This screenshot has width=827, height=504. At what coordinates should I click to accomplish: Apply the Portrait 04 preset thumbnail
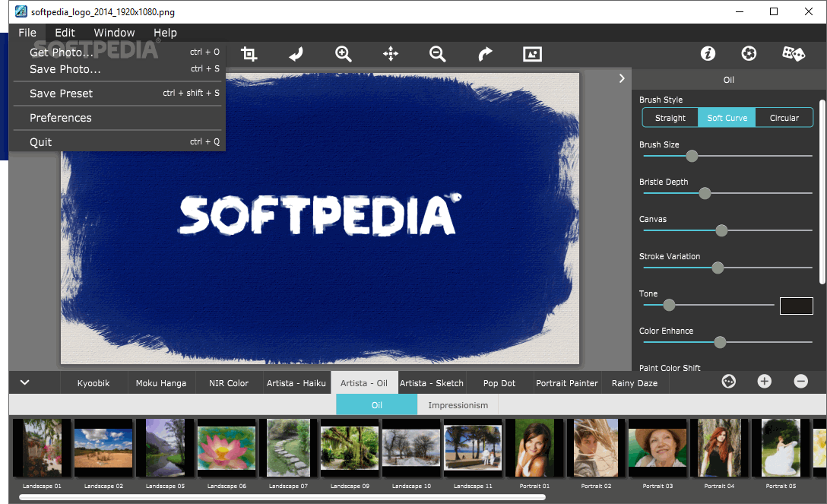click(719, 448)
